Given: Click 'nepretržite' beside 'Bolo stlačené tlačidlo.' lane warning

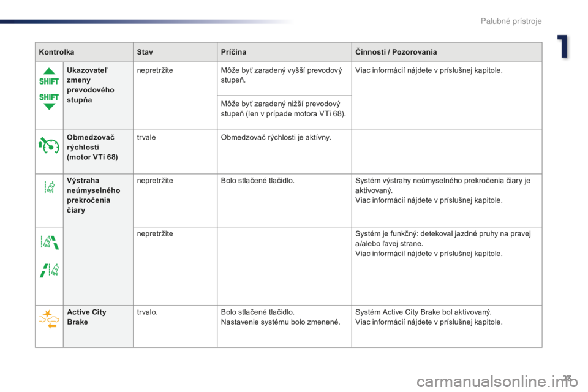Looking at the screenshot, I should pyautogui.click(x=155, y=181).
